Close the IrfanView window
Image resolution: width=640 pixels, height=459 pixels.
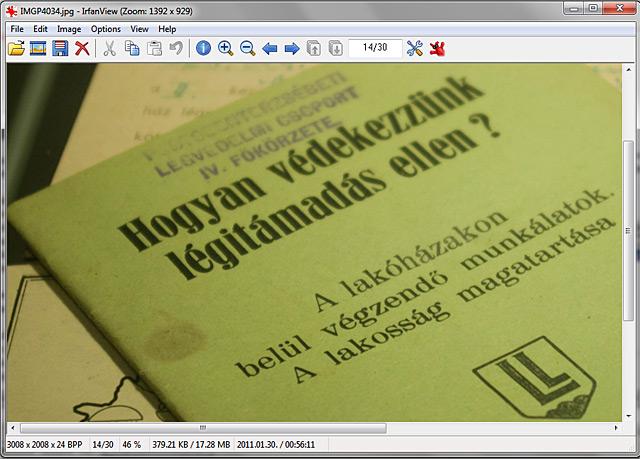tap(620, 8)
